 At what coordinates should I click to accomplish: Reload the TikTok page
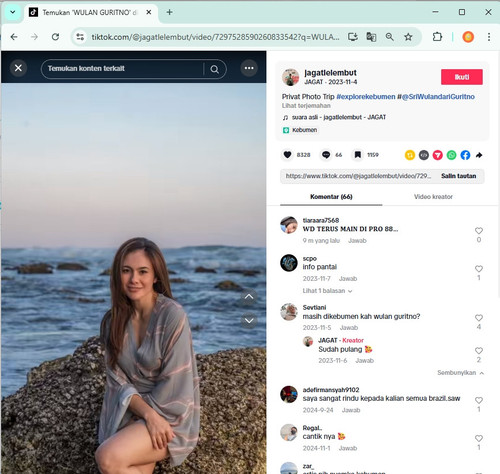coord(55,37)
